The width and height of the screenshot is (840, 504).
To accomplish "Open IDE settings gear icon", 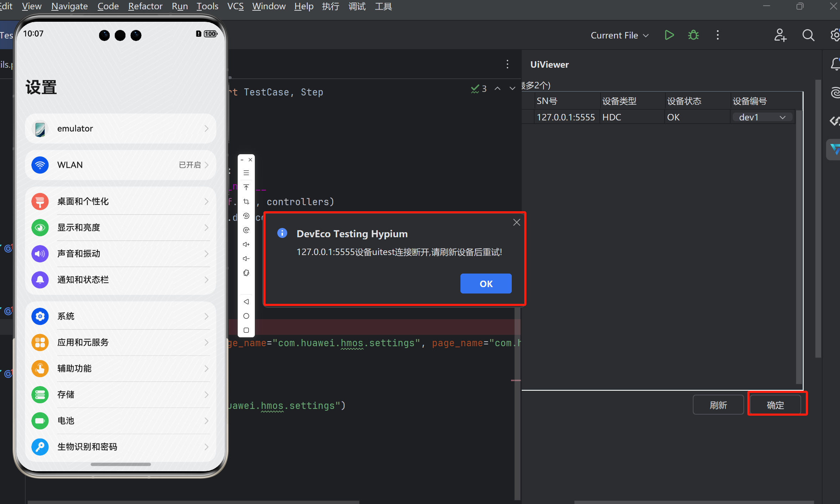I will (x=835, y=35).
